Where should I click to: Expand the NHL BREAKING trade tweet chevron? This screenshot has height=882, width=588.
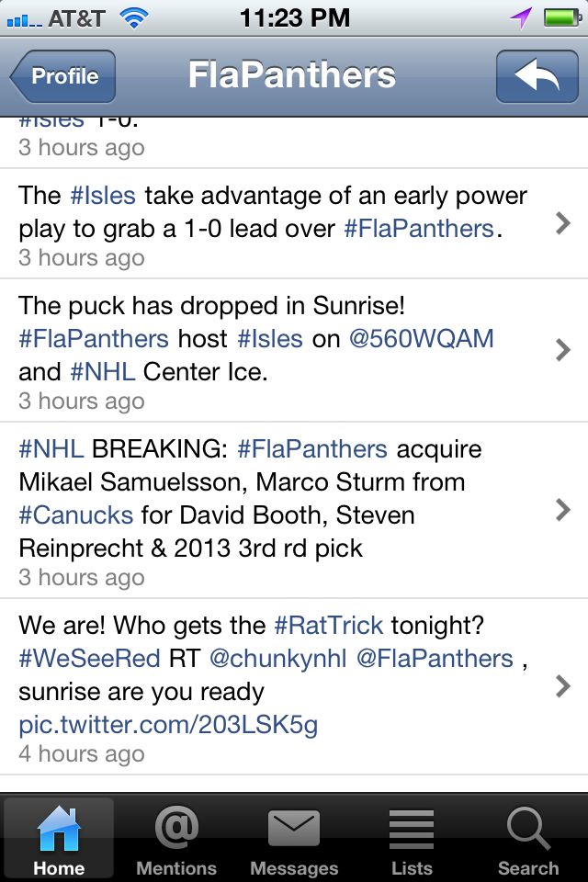point(563,510)
